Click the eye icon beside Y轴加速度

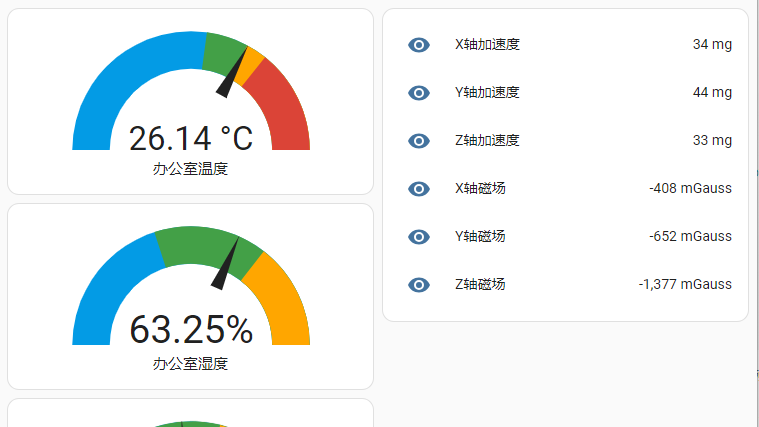[419, 93]
